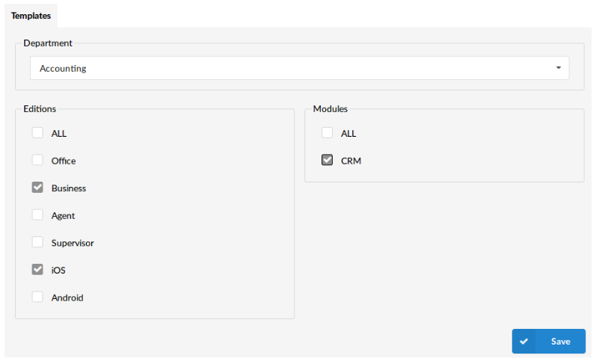Click the Business label text
This screenshot has height=364, width=596.
(x=69, y=188)
